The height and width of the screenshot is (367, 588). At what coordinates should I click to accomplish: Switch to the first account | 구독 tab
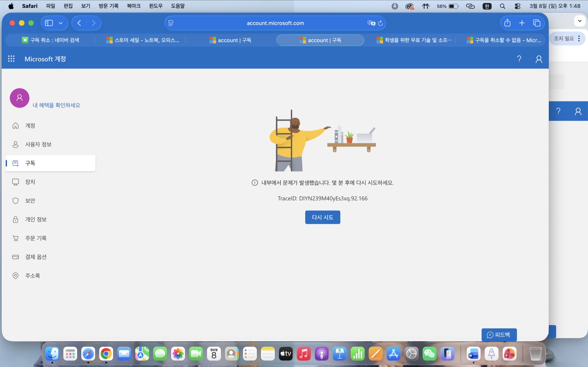[x=230, y=40]
